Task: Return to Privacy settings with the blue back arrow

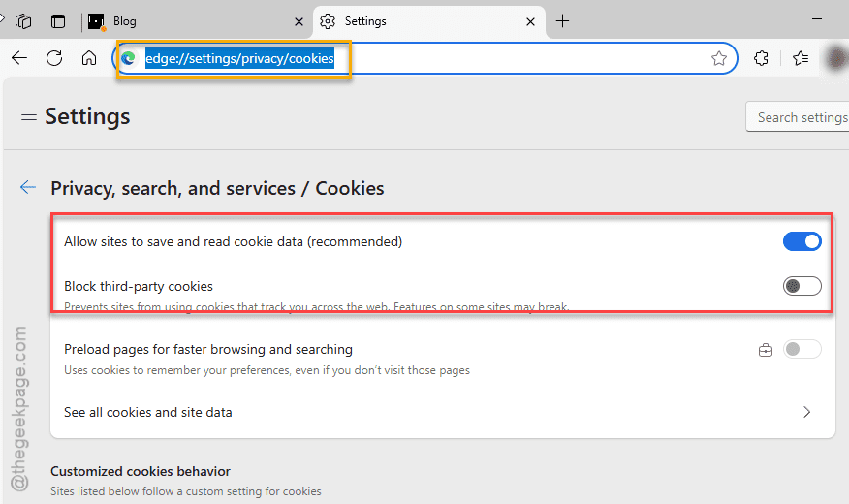Action: pyautogui.click(x=28, y=187)
